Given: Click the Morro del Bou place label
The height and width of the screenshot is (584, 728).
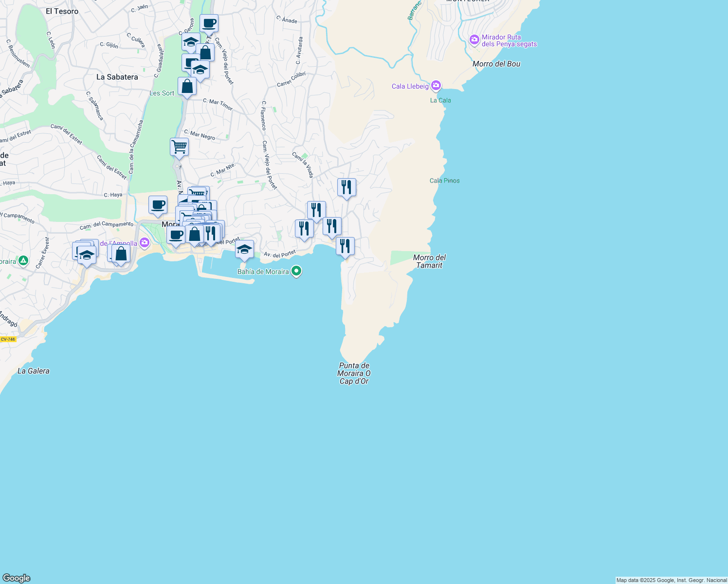Looking at the screenshot, I should coord(496,64).
